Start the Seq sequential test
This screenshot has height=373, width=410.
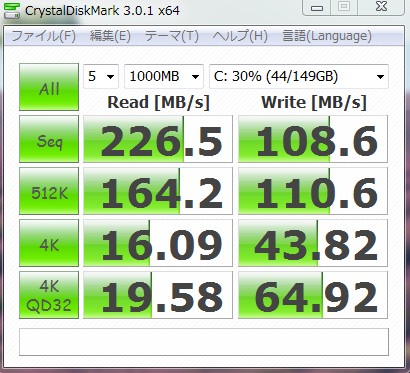49,139
